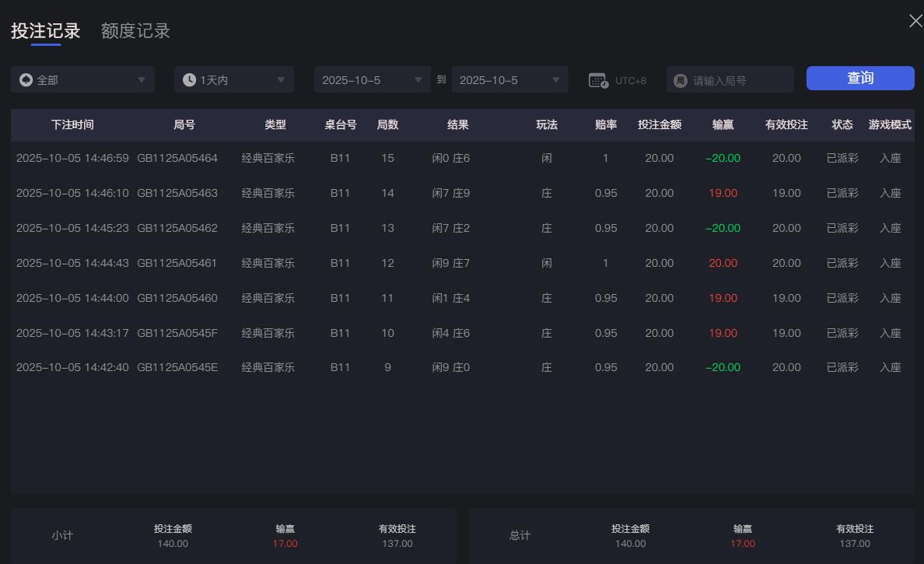Click the 小计 subtotal 输赢 value 17.00
924x564 pixels.
point(285,544)
